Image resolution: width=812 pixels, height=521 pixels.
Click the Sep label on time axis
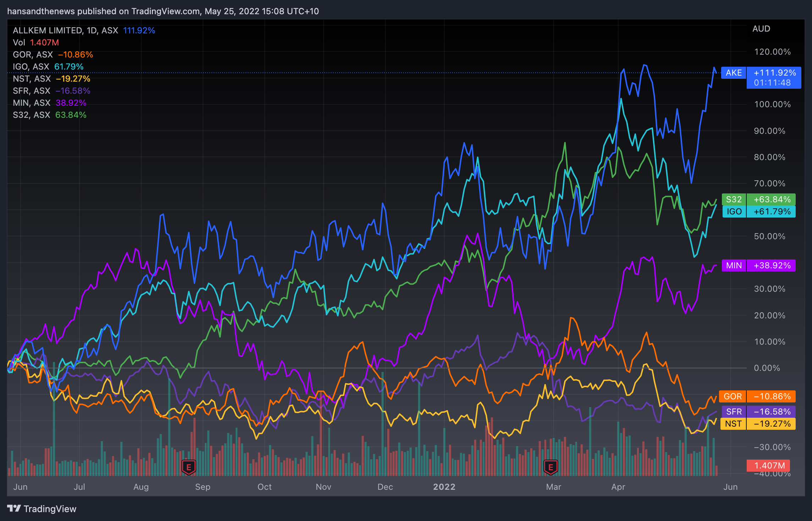tap(203, 487)
